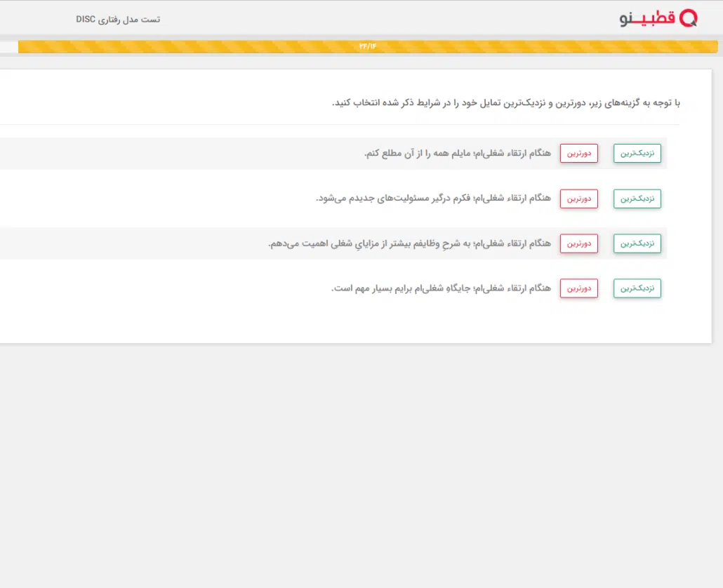Choose دورترین for job description over benefits
723x588 pixels.
[578, 243]
